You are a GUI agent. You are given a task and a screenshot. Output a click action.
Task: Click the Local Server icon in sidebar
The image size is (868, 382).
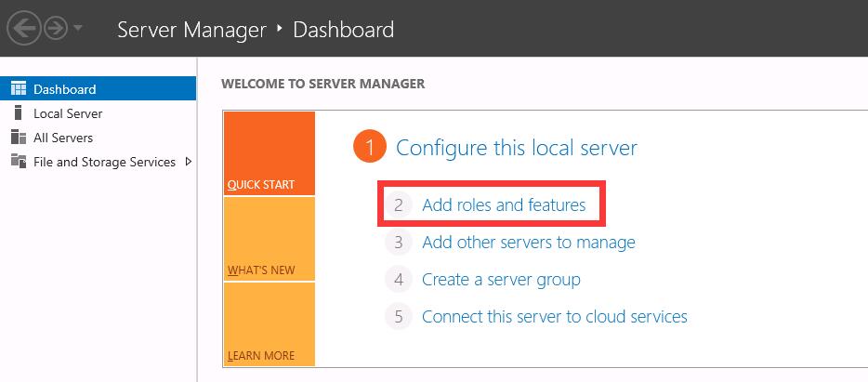18,113
